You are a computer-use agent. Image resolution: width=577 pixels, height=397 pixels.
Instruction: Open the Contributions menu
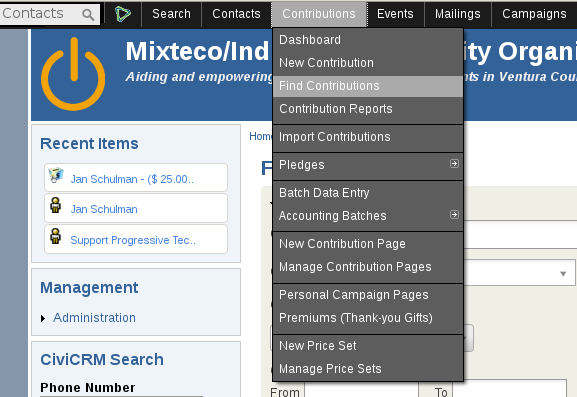(x=319, y=14)
